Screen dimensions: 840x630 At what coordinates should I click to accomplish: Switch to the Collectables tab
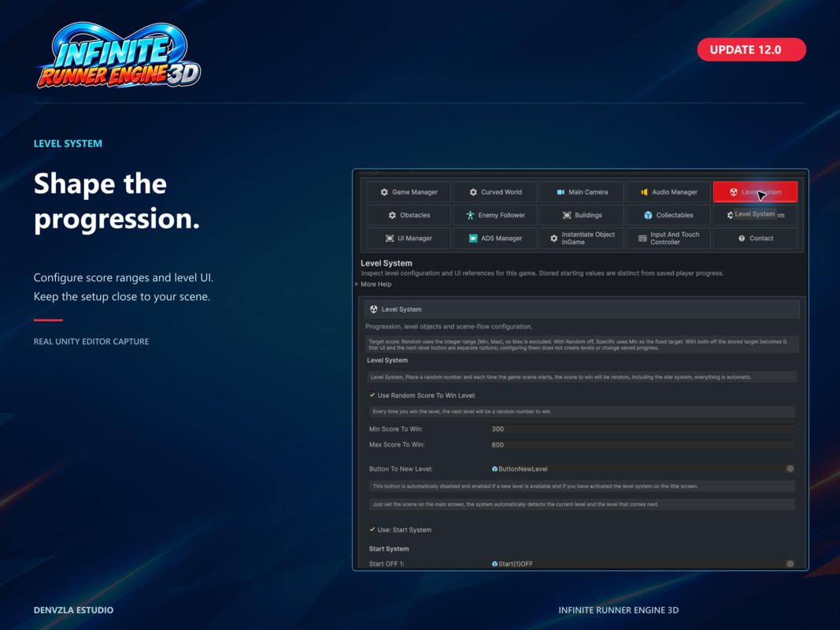(x=668, y=215)
